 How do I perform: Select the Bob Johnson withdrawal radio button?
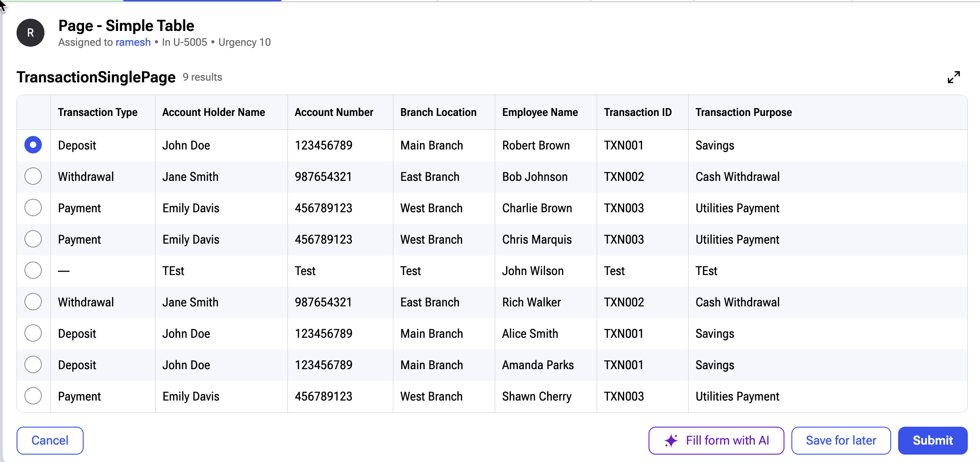tap(33, 176)
